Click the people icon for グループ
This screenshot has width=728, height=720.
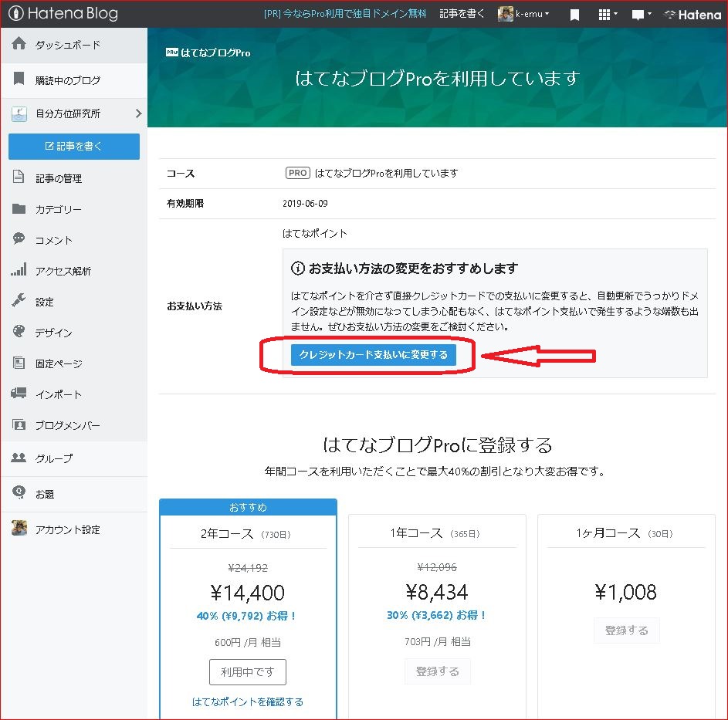tap(19, 458)
